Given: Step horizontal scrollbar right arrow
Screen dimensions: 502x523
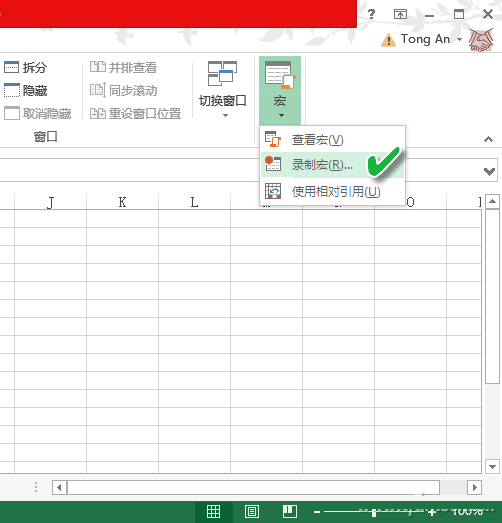Looking at the screenshot, I should [475, 488].
